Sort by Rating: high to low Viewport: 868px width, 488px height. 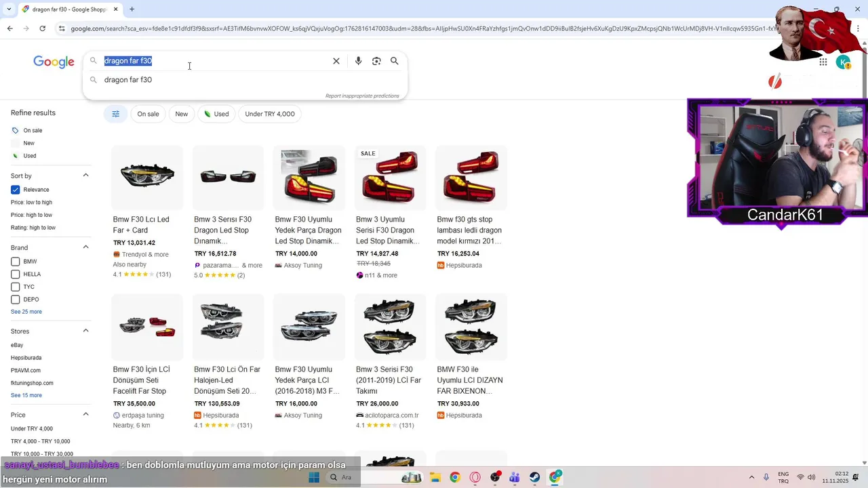pos(33,228)
